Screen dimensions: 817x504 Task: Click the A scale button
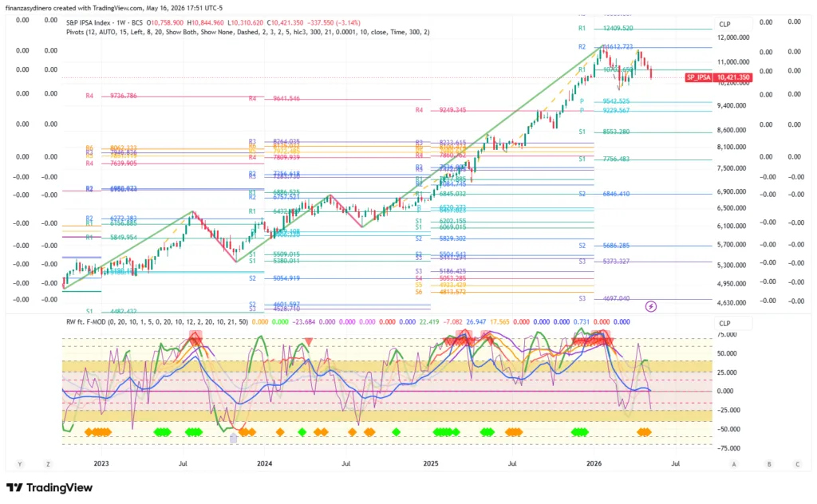[734, 464]
